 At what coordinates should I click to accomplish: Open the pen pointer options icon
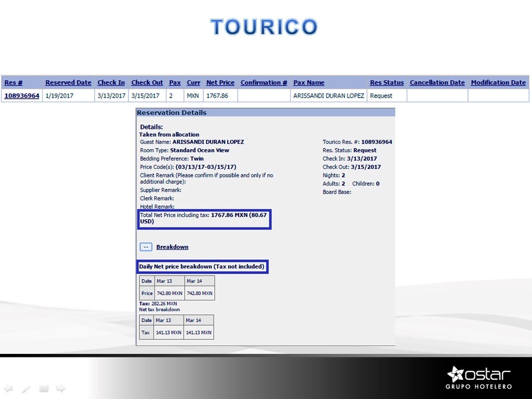(x=26, y=389)
